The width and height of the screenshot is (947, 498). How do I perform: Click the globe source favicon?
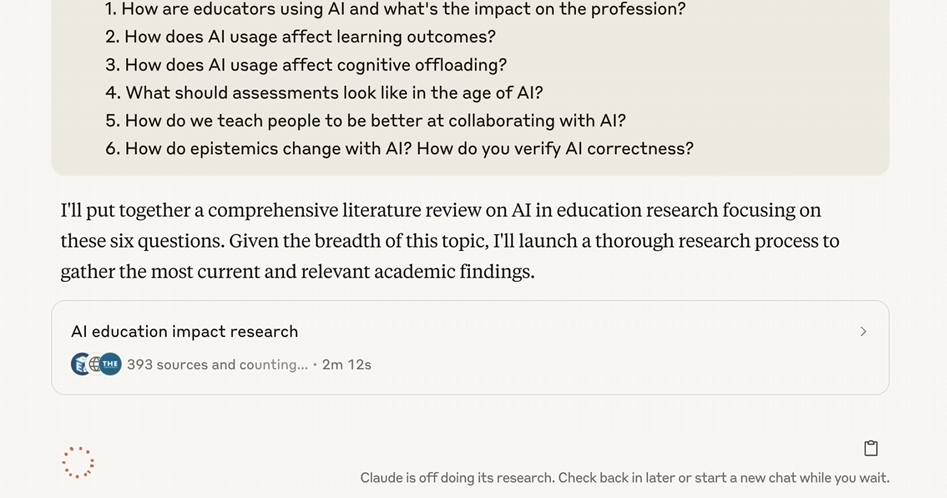coord(95,364)
